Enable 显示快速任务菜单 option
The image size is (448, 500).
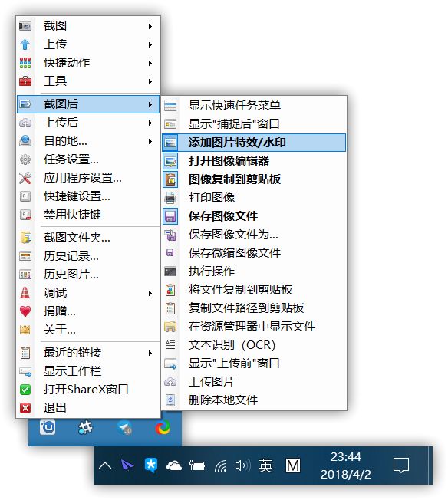(x=254, y=106)
